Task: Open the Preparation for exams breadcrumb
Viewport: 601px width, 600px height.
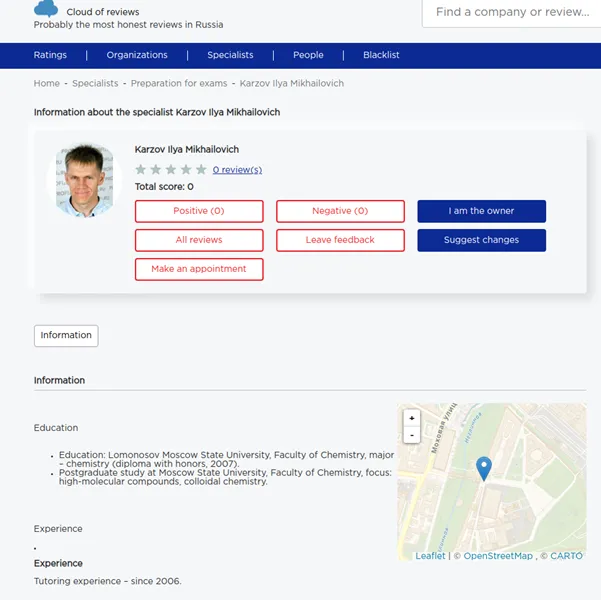Action: pyautogui.click(x=179, y=84)
